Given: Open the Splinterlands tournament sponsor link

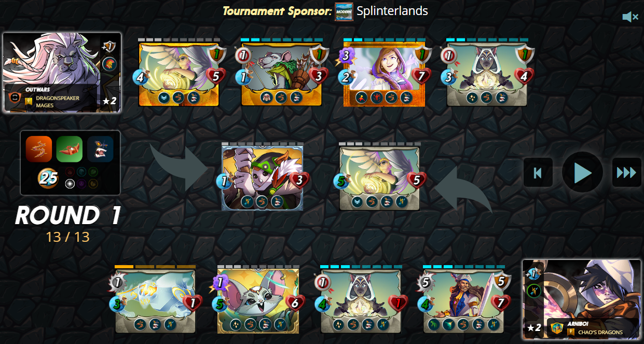Looking at the screenshot, I should [392, 11].
